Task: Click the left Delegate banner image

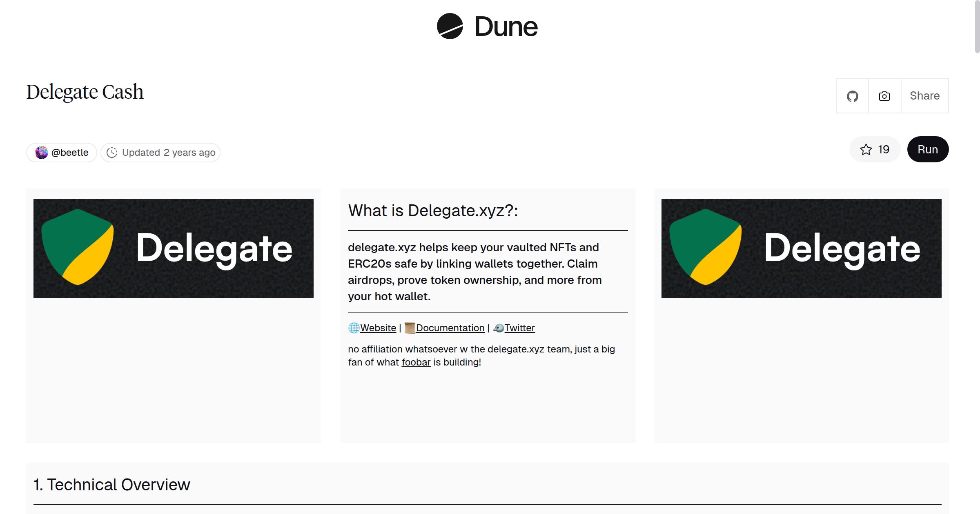Action: (x=174, y=248)
